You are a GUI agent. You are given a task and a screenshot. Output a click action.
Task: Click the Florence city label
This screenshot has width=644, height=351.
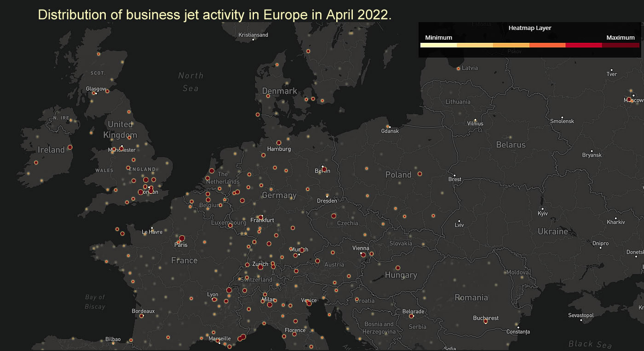coord(295,330)
